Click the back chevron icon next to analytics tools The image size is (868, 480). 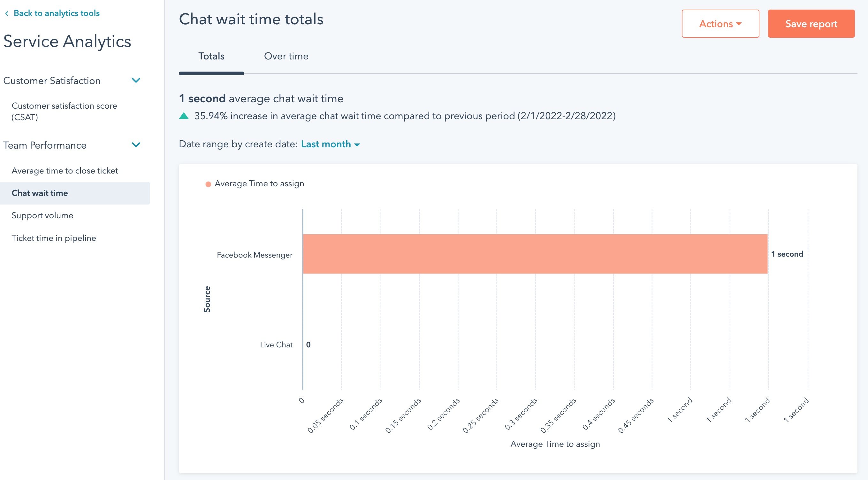[x=7, y=13]
